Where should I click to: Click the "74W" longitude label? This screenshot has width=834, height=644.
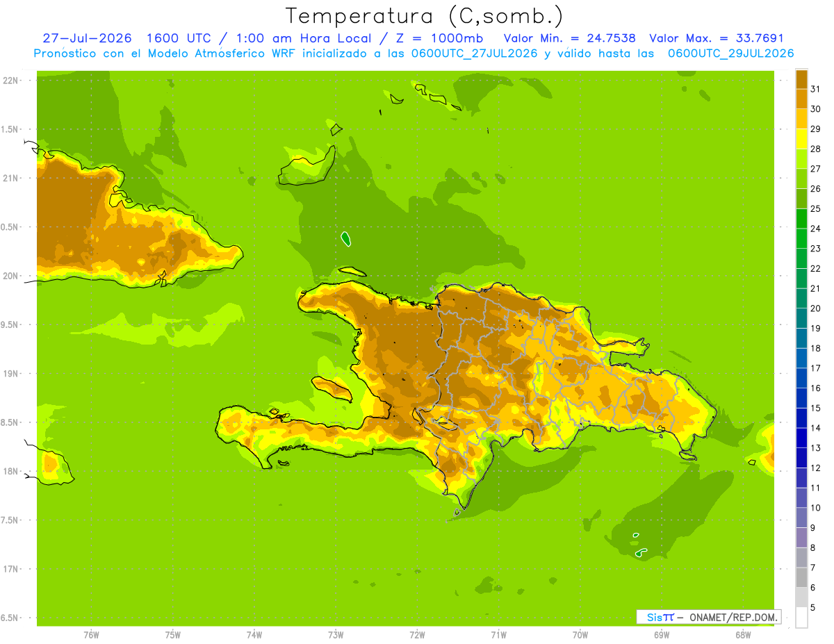(x=254, y=635)
